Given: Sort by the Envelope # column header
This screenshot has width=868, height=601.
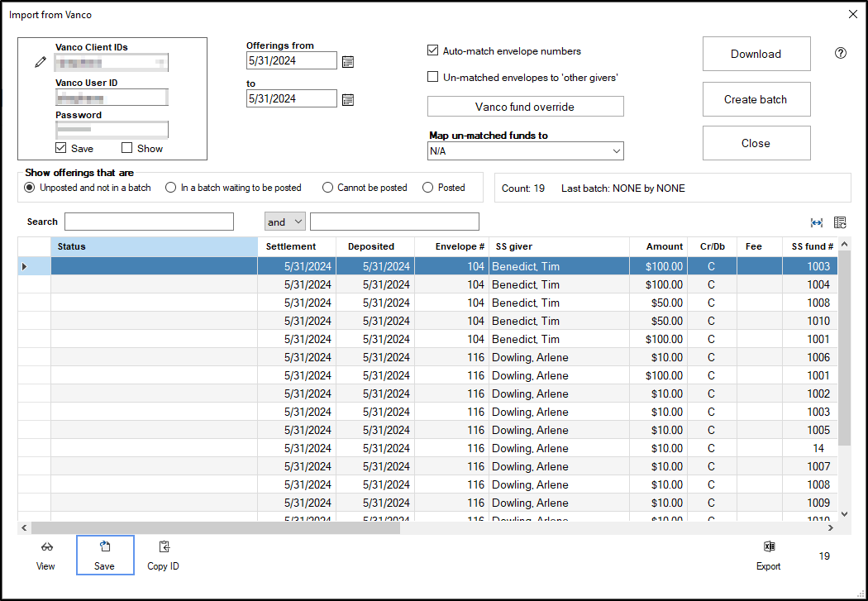Looking at the screenshot, I should click(460, 246).
